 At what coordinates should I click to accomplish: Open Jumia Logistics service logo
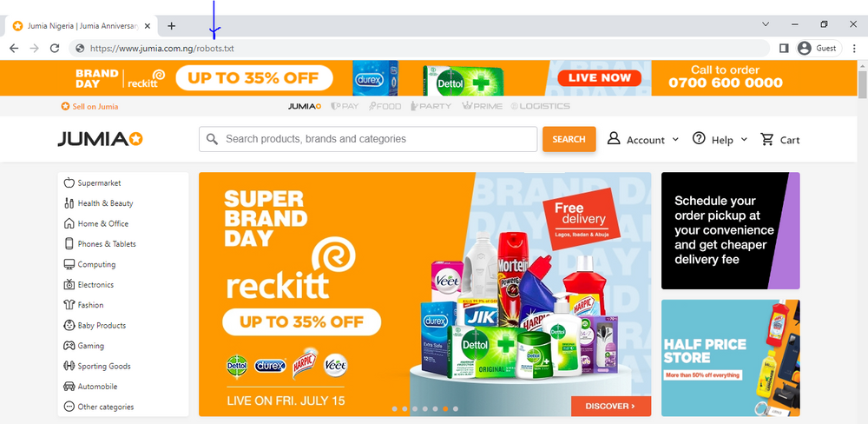point(540,106)
